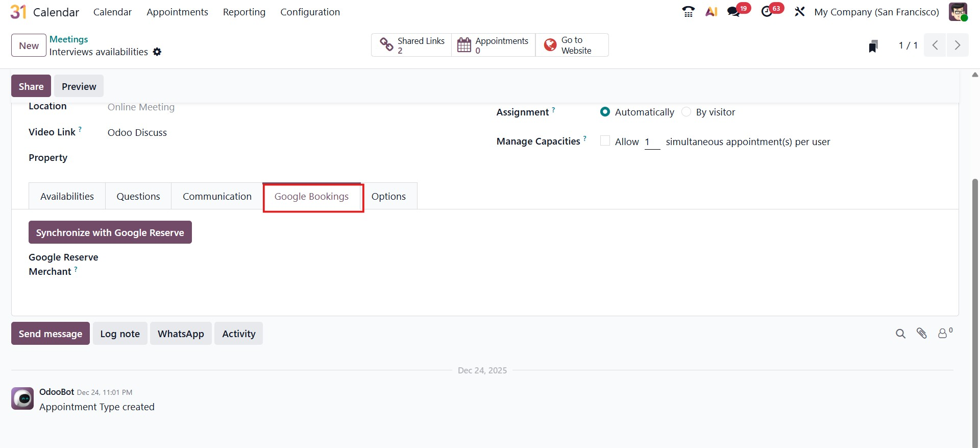980x448 pixels.
Task: Show the Video Link help tooltip
Action: (80, 129)
